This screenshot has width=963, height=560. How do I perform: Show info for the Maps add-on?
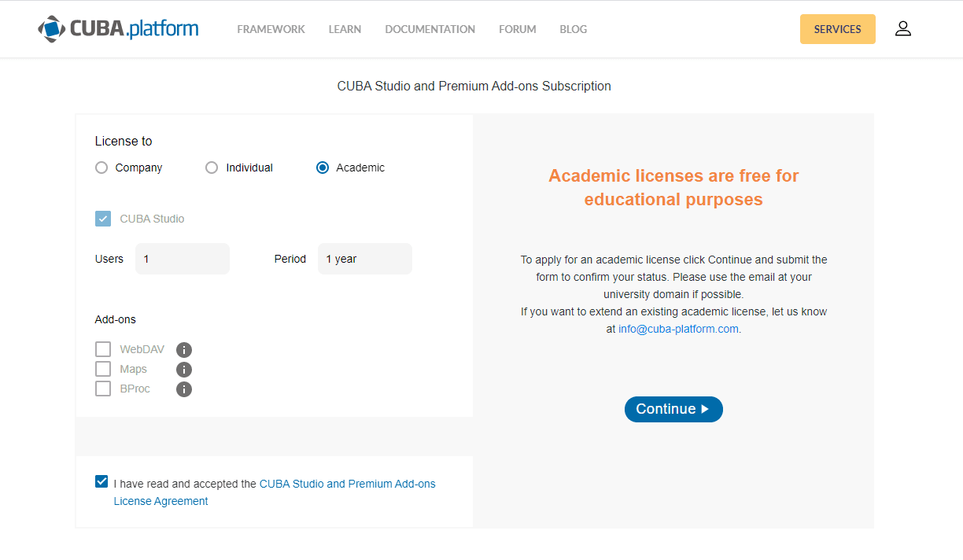(x=184, y=370)
